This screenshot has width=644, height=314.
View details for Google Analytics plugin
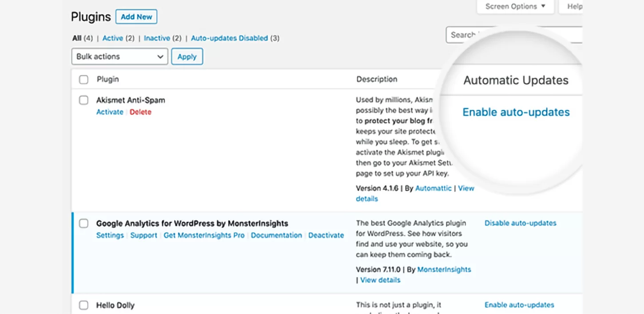pos(380,280)
